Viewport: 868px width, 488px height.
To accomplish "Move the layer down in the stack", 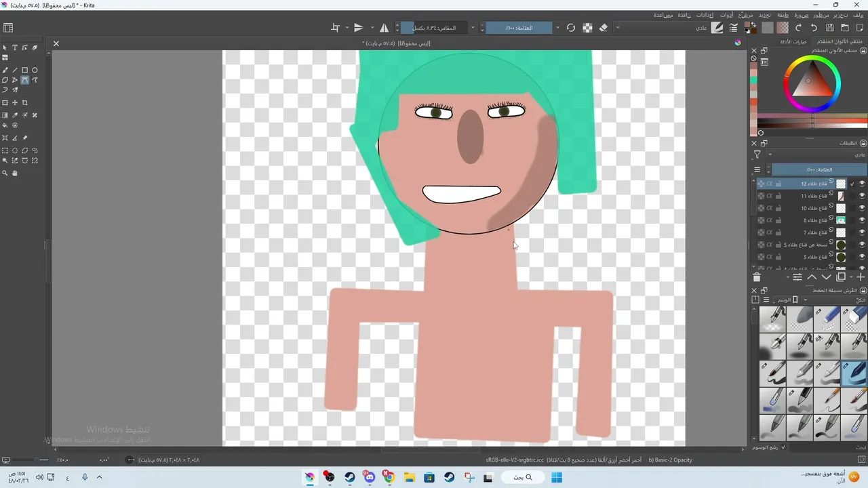I will (827, 277).
